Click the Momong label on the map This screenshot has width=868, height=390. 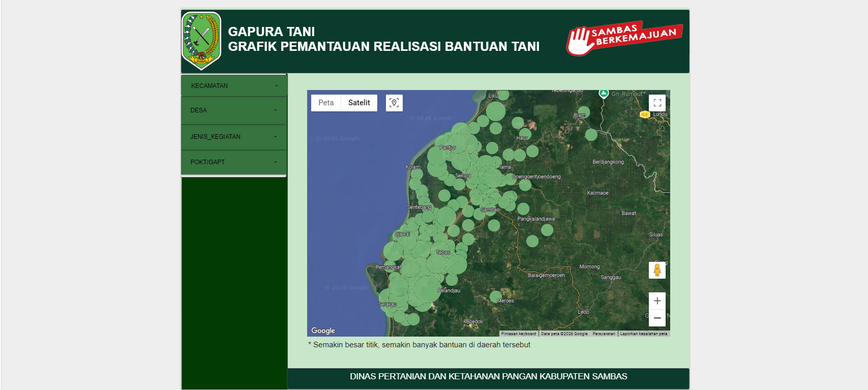pos(590,266)
